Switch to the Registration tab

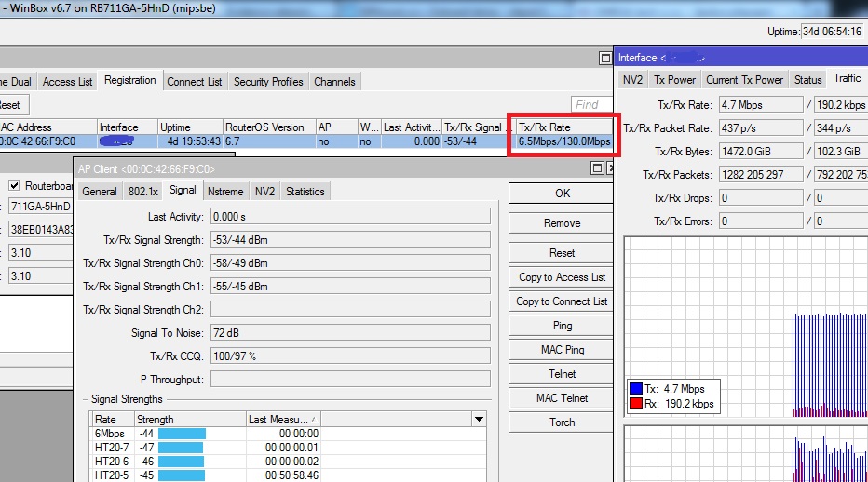tap(130, 80)
